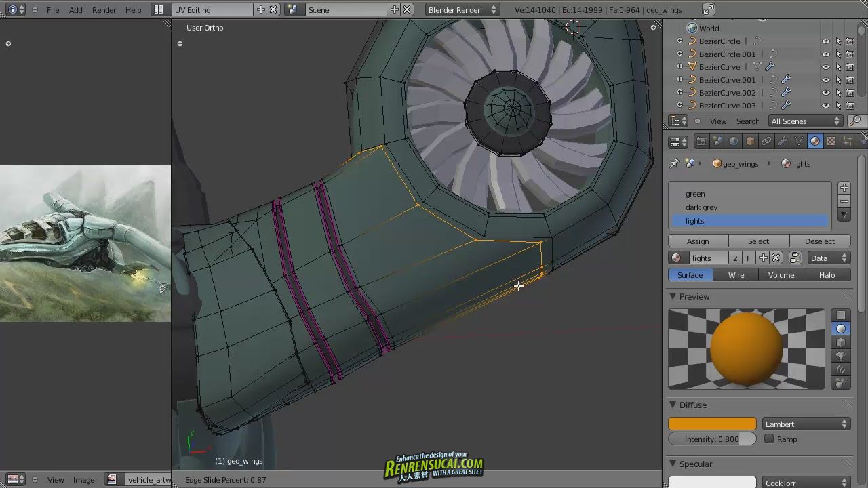Switch material type to Wire
This screenshot has width=868, height=488.
coord(736,274)
